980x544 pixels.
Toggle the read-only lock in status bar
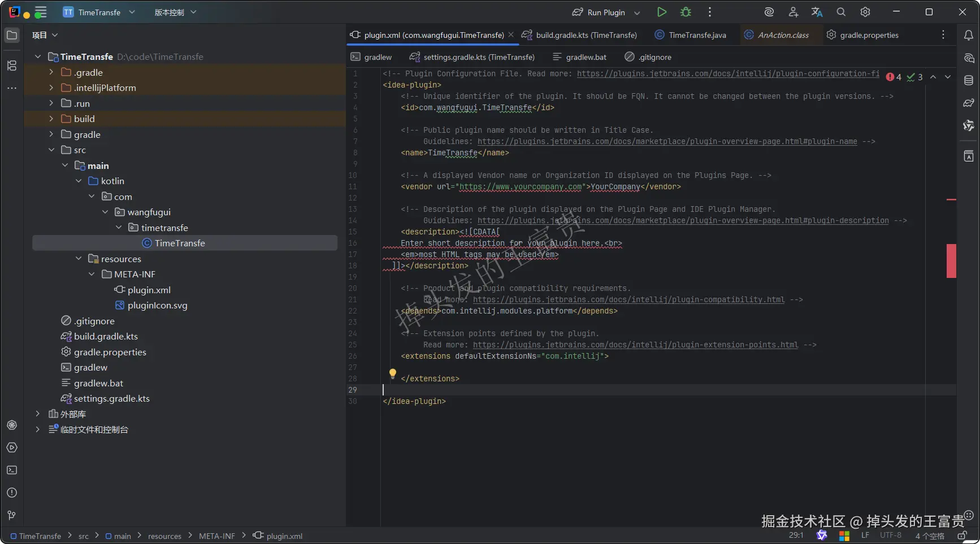coord(961,536)
